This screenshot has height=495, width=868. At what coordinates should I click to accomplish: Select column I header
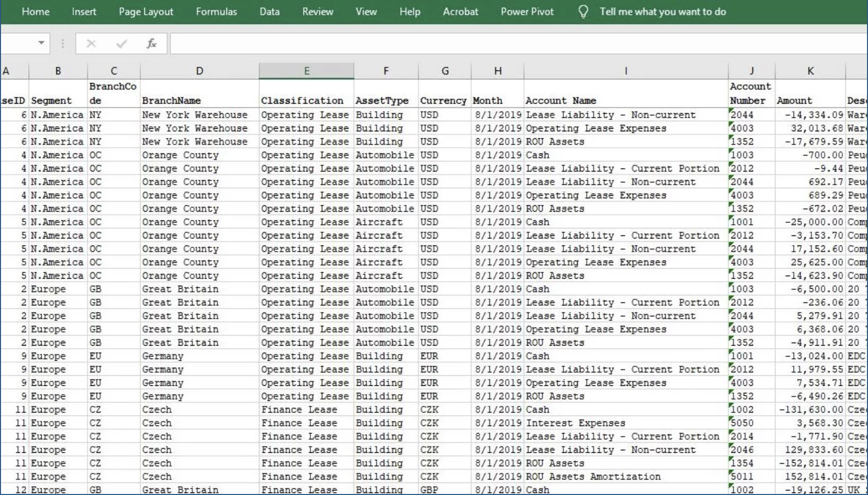[x=626, y=71]
